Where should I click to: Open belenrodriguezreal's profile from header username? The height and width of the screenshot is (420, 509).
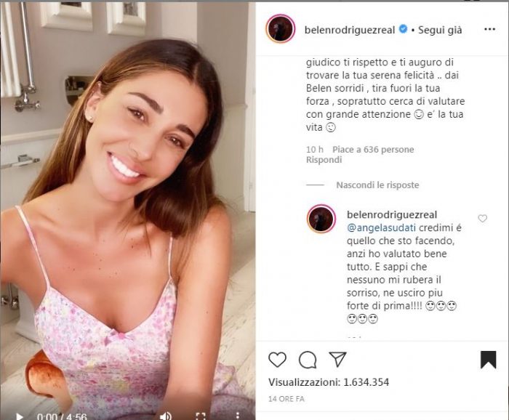(x=350, y=30)
